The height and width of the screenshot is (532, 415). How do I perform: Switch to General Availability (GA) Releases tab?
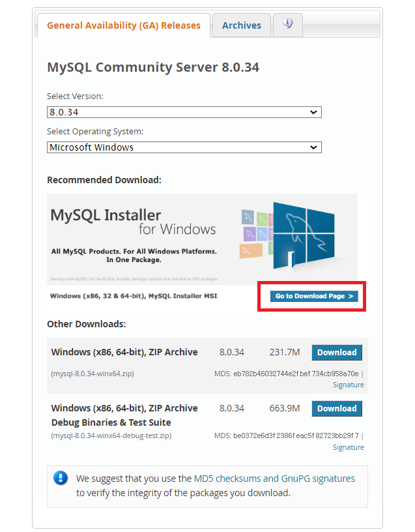124,25
